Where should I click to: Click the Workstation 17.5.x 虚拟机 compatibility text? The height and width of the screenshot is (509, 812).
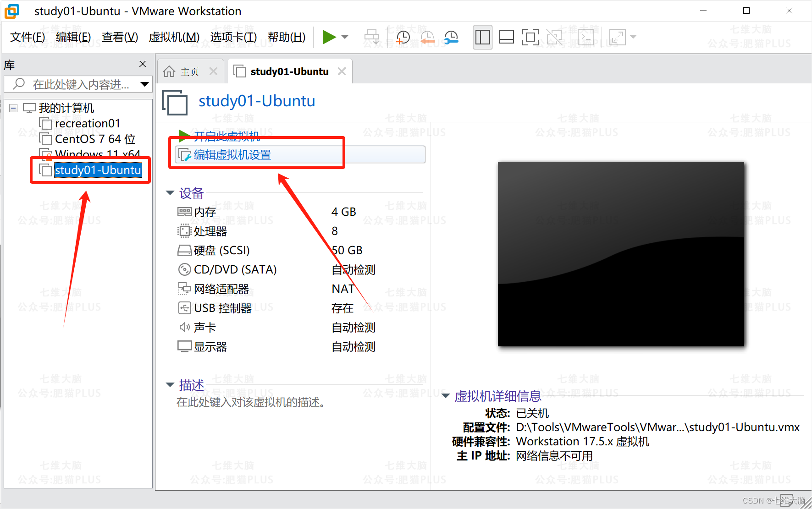(582, 441)
